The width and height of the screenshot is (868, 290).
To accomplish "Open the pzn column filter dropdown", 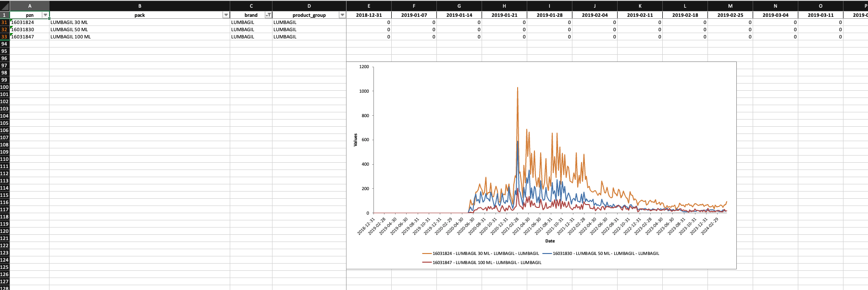I will point(45,15).
